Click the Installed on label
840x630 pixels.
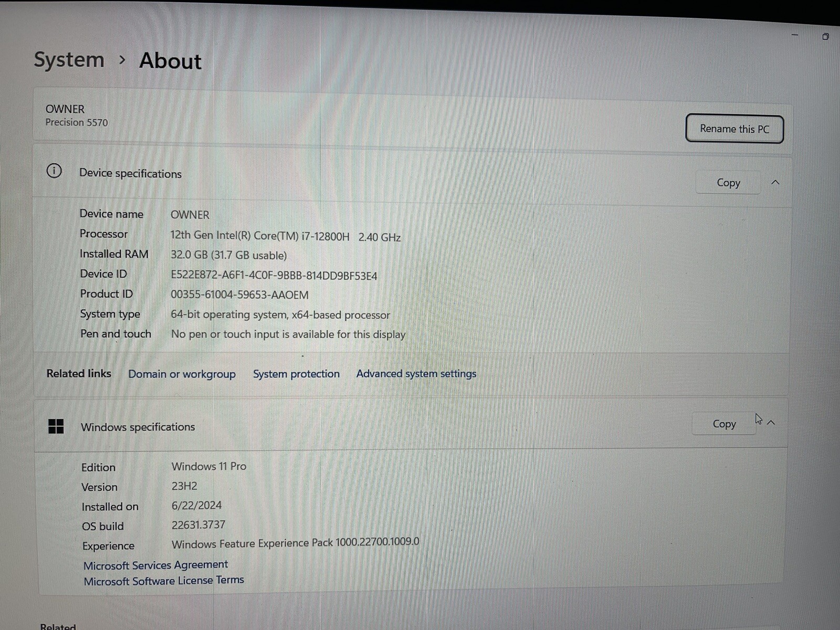coord(110,507)
